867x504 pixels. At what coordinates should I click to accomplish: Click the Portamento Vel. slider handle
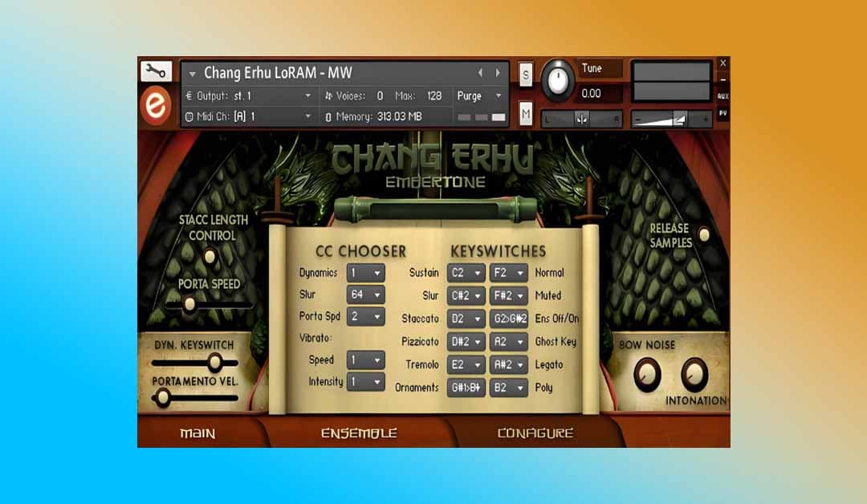coord(162,397)
